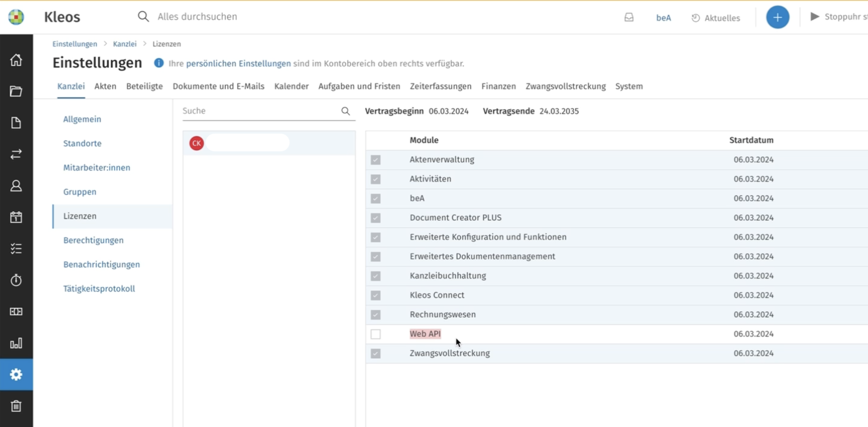This screenshot has width=868, height=427.
Task: Switch to the Kanzlei tab
Action: click(x=71, y=86)
